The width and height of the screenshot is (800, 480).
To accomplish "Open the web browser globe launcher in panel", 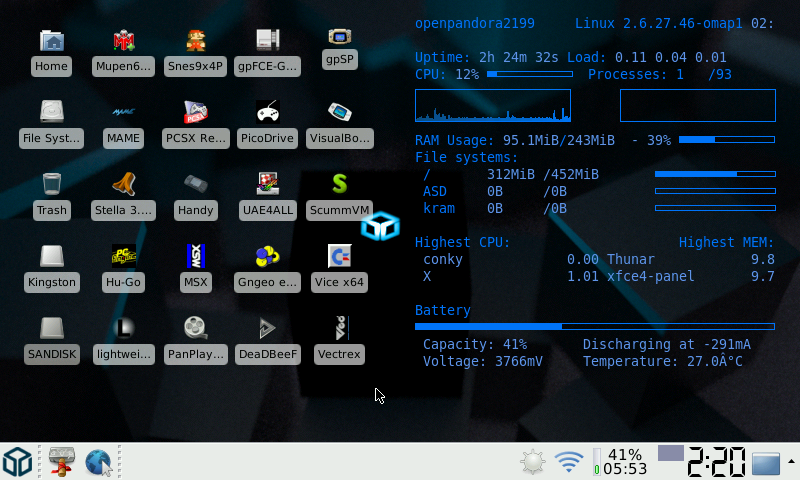I will coord(98,462).
